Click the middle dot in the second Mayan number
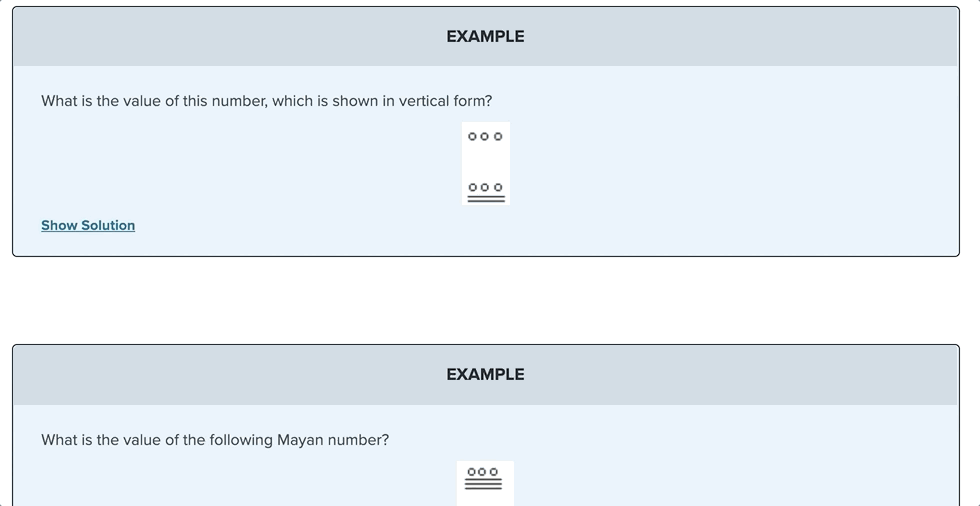 click(x=483, y=472)
